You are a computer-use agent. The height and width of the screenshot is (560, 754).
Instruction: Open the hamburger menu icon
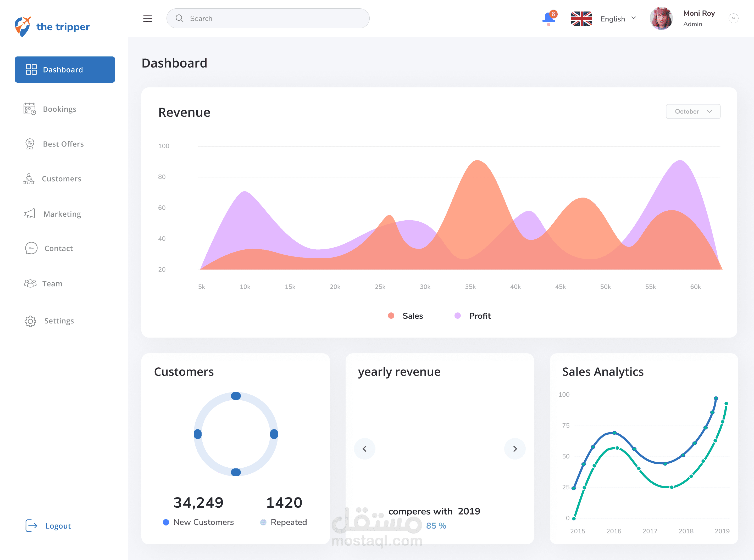pyautogui.click(x=148, y=19)
